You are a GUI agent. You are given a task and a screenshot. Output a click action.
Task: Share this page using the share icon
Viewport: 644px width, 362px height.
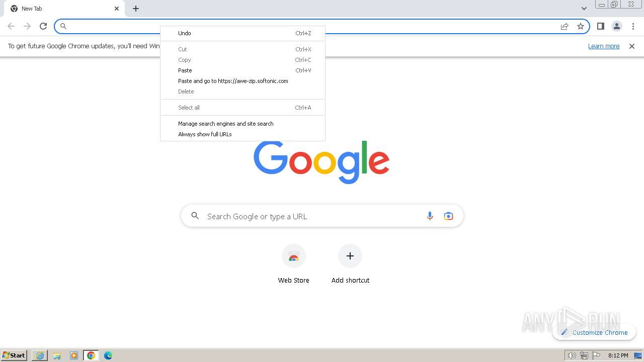(x=565, y=26)
